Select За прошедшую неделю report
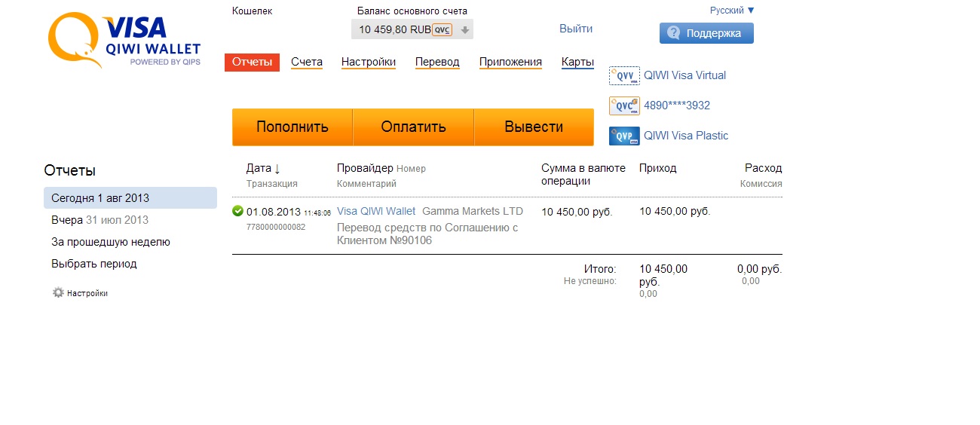Viewport: 980px width, 425px height. [x=111, y=242]
